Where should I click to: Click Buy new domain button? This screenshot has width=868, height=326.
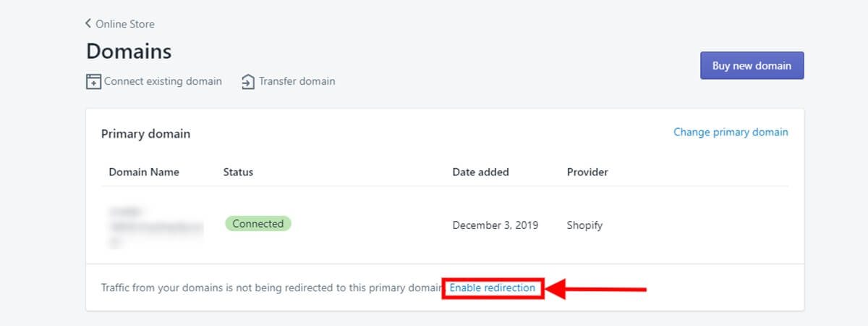point(752,65)
